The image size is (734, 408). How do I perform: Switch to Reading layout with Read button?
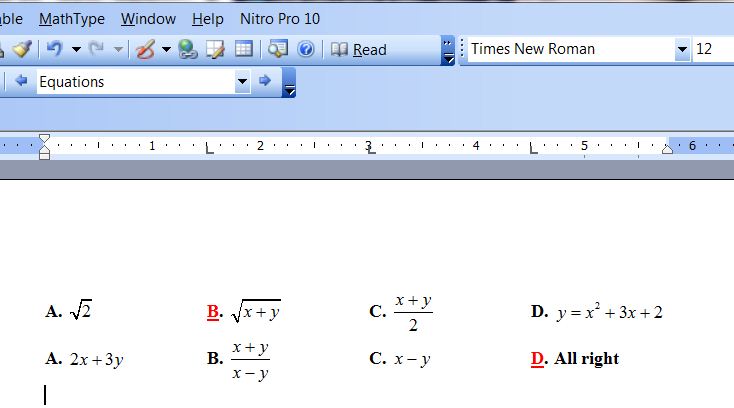click(x=359, y=49)
